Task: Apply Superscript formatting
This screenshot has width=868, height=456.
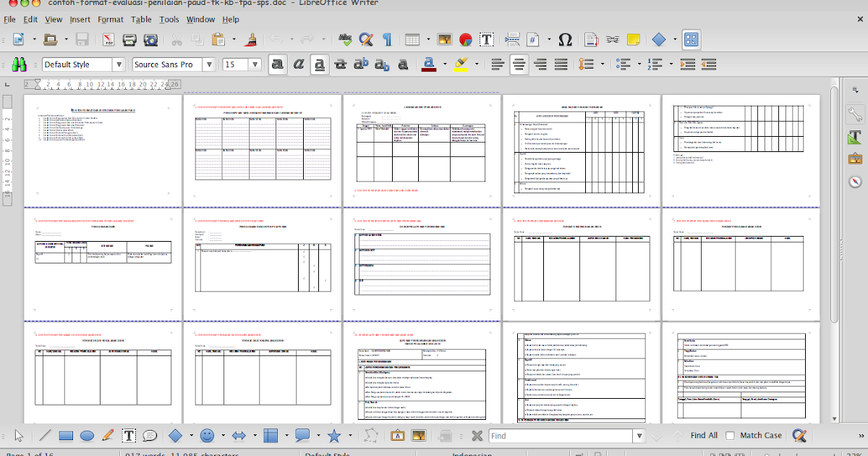Action: click(362, 64)
